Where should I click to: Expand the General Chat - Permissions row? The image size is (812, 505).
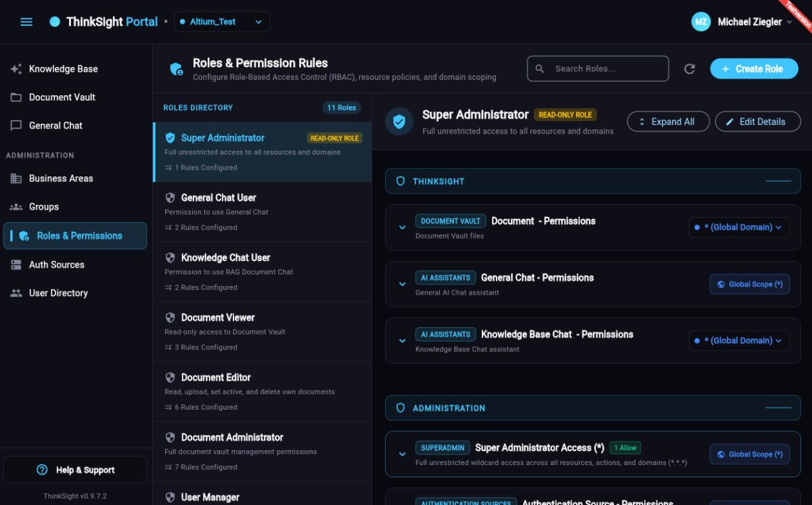403,284
